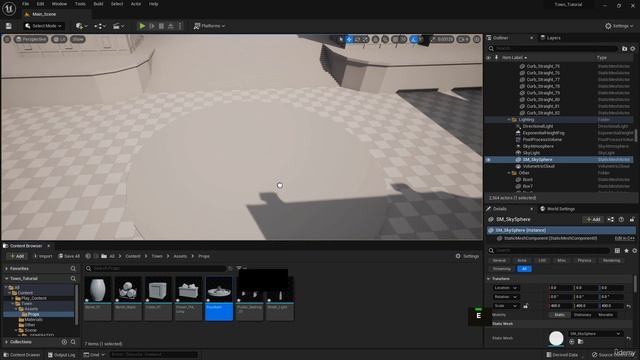The height and width of the screenshot is (360, 640).
Task: Open the editor Settings in the top toolbar
Action: [x=619, y=26]
